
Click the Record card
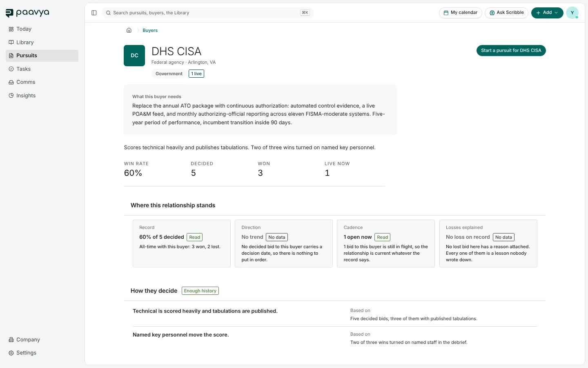click(182, 244)
